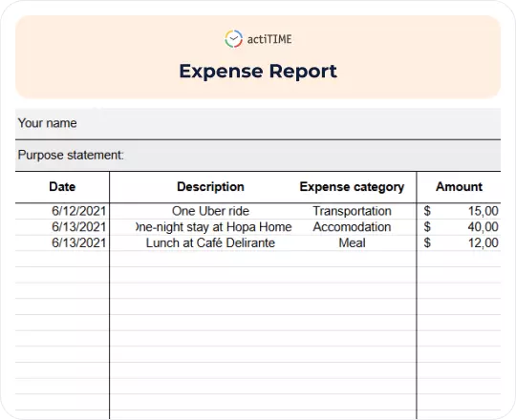Click the 15,00 amount cell

[484, 211]
